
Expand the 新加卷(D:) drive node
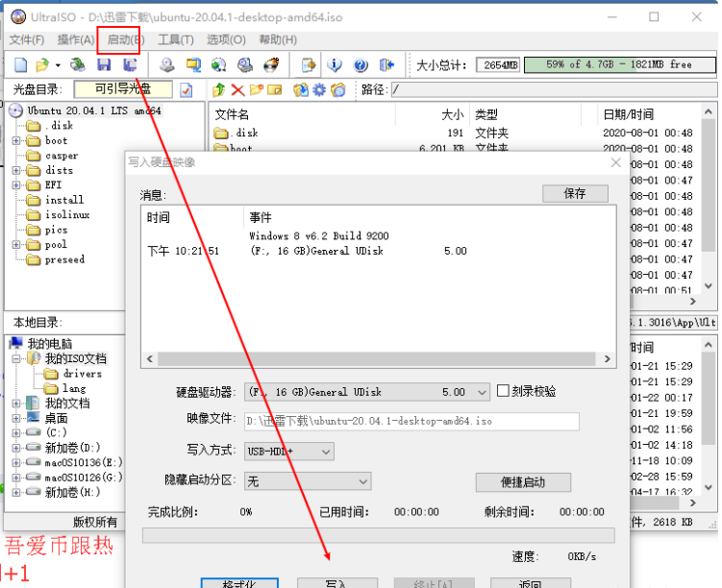(16, 448)
